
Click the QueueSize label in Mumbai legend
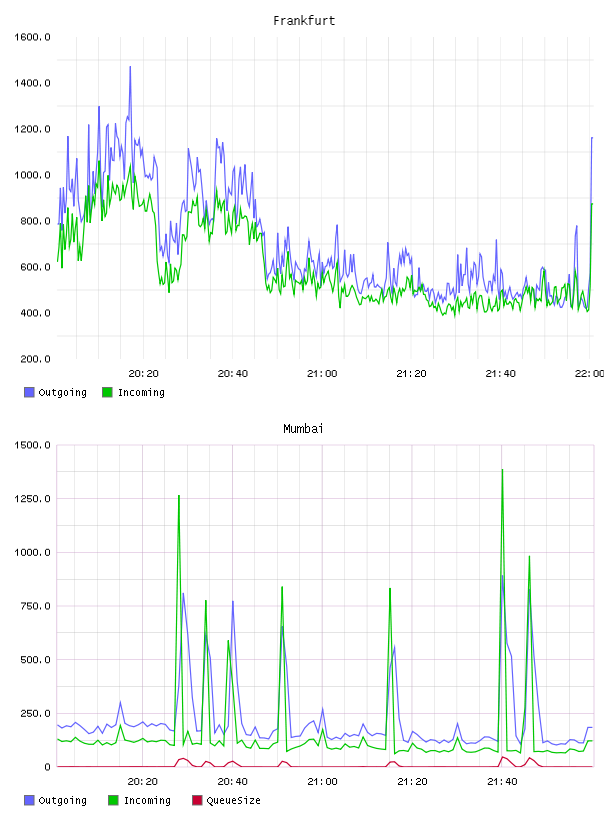point(233,800)
